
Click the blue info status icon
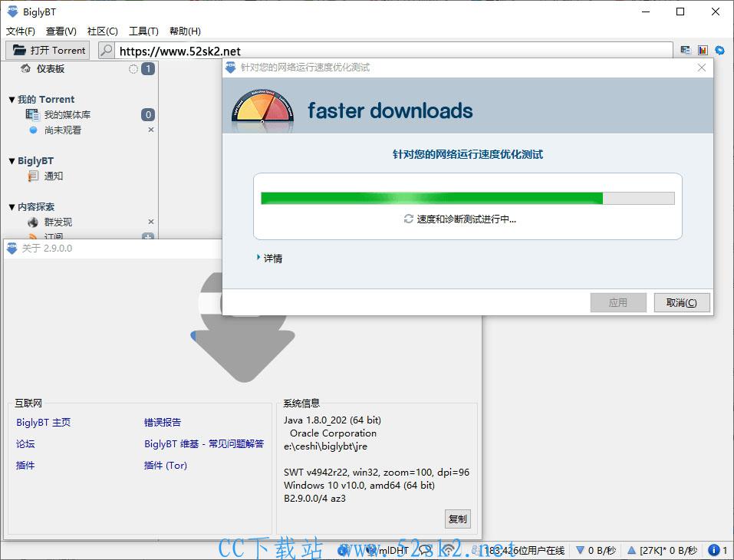pos(713,550)
